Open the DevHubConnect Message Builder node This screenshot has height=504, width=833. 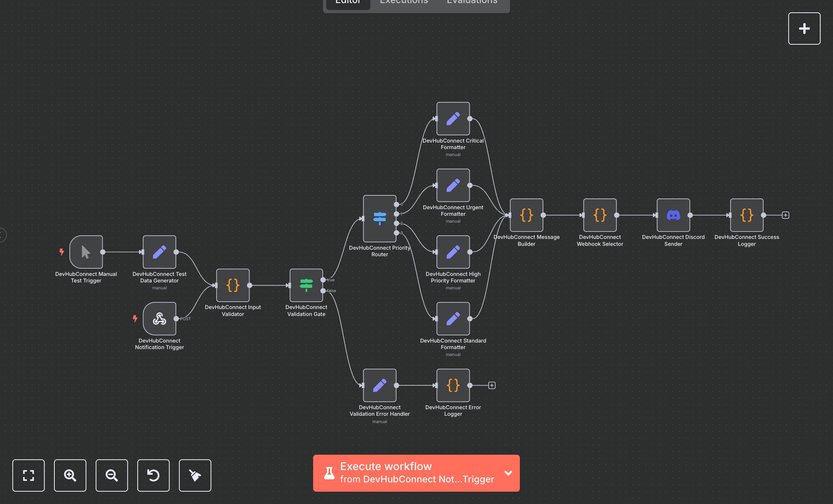click(526, 215)
